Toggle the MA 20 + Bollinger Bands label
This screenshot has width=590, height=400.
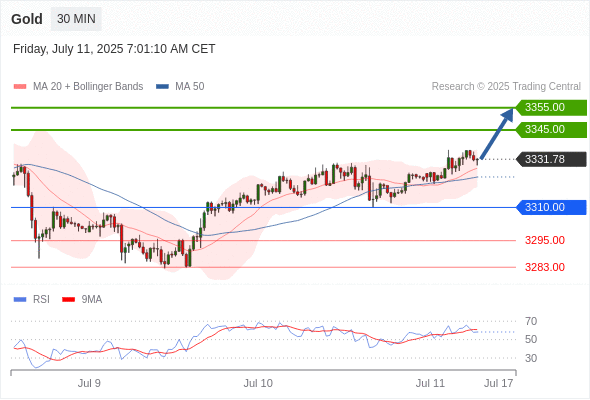(x=88, y=87)
